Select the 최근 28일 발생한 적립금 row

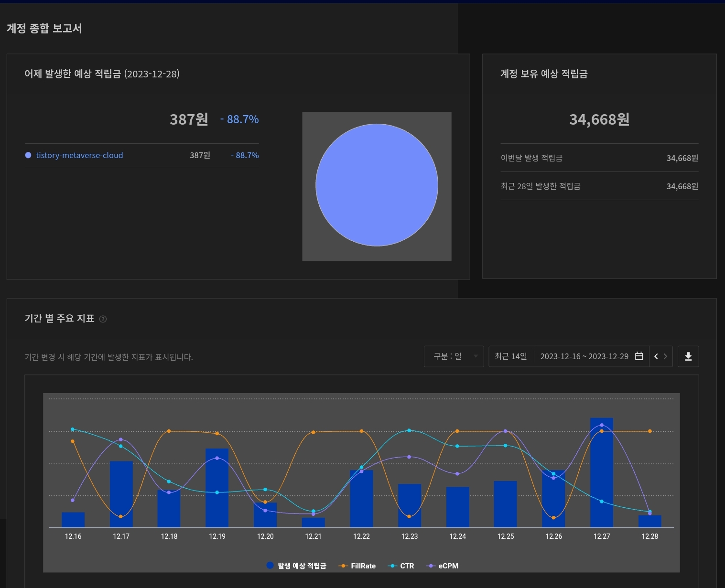[599, 186]
